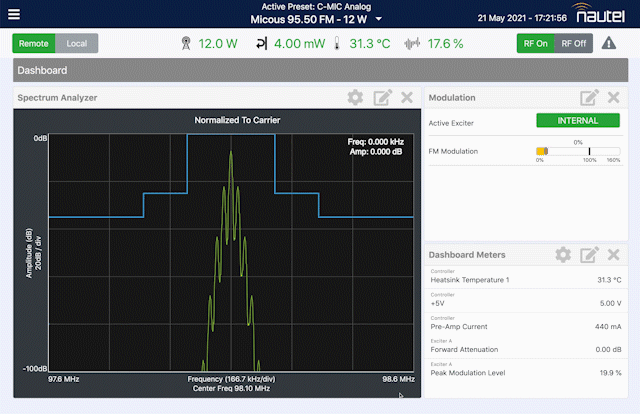Edit the Spectrum Analyzer panel
This screenshot has width=640, height=414.
382,98
